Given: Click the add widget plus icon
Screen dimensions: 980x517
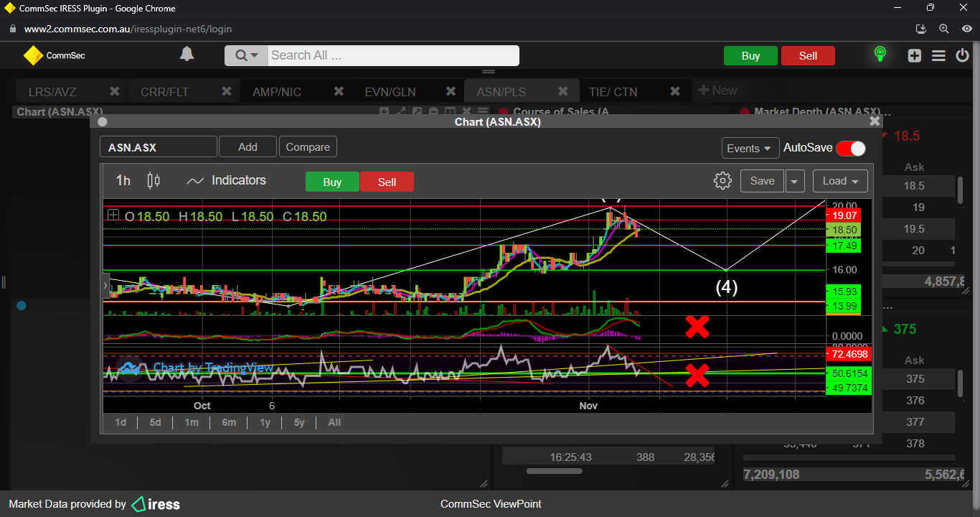Looking at the screenshot, I should [x=914, y=56].
